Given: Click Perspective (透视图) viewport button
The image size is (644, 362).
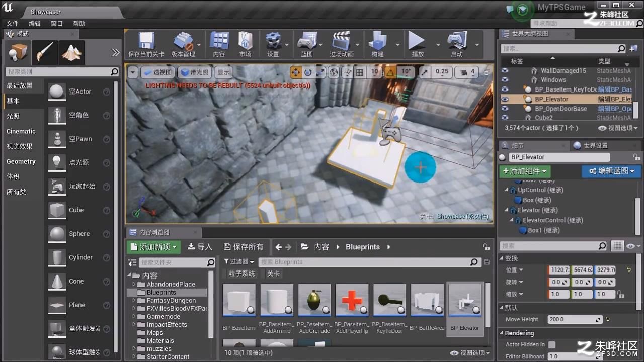Looking at the screenshot, I should click(x=158, y=72).
